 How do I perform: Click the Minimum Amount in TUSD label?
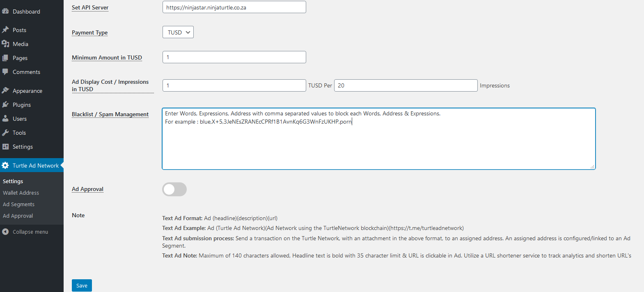107,57
